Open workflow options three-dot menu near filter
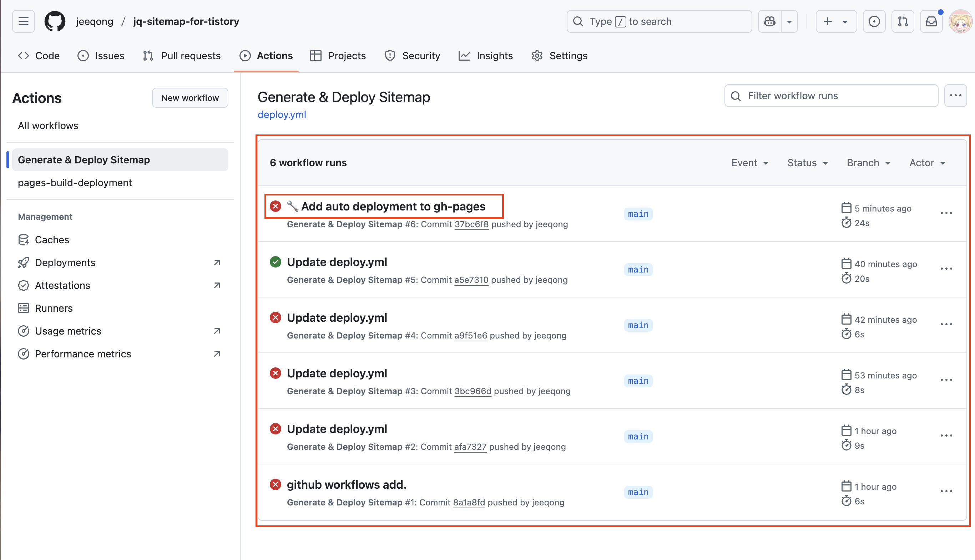The width and height of the screenshot is (975, 560). 955,96
